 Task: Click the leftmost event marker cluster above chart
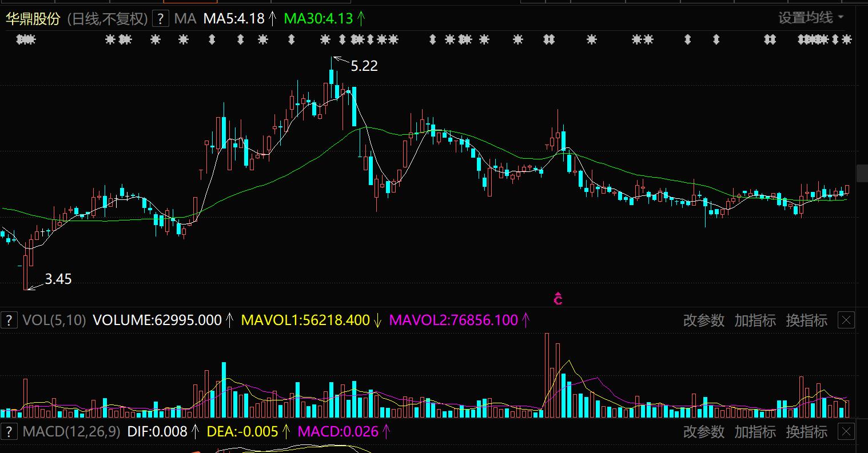pos(26,39)
